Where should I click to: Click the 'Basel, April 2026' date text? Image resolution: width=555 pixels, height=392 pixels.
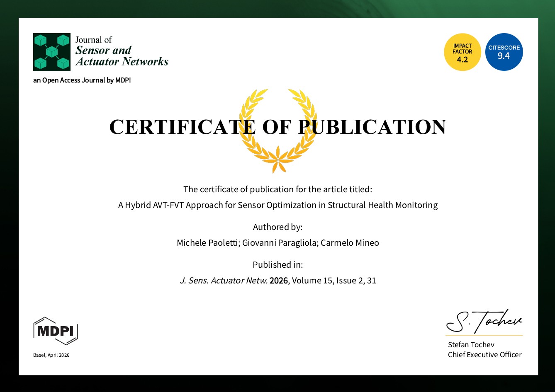51,355
